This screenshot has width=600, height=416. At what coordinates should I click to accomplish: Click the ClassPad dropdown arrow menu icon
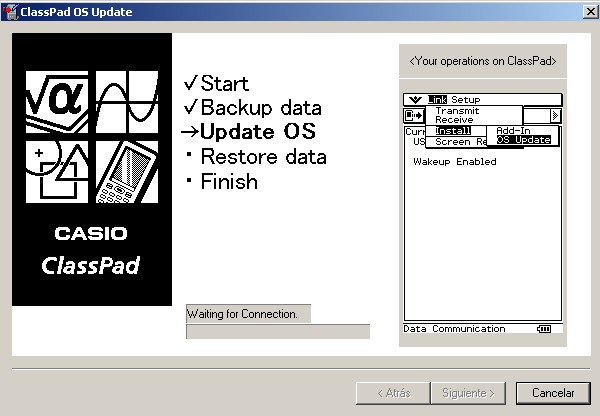tap(415, 100)
